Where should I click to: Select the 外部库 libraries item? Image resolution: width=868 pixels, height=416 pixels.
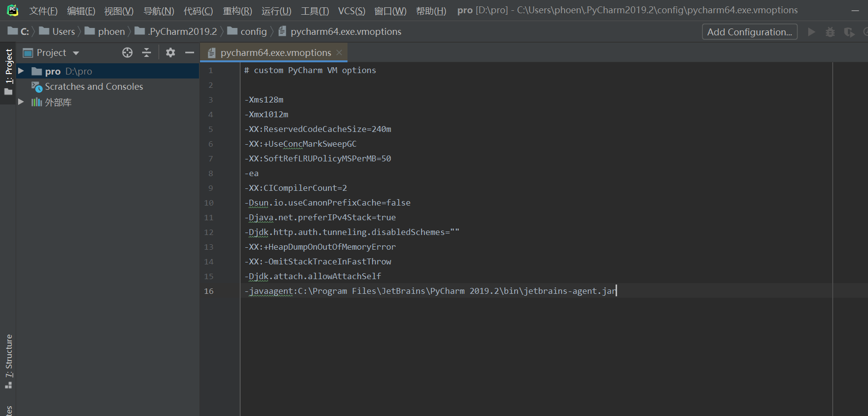tap(51, 102)
